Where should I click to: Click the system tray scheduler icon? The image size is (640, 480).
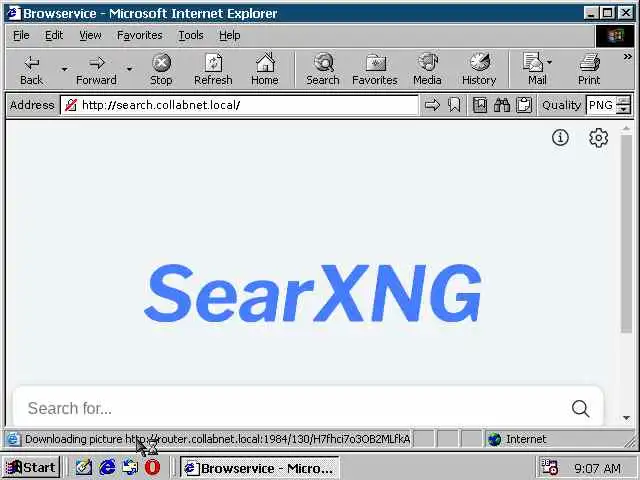click(549, 467)
